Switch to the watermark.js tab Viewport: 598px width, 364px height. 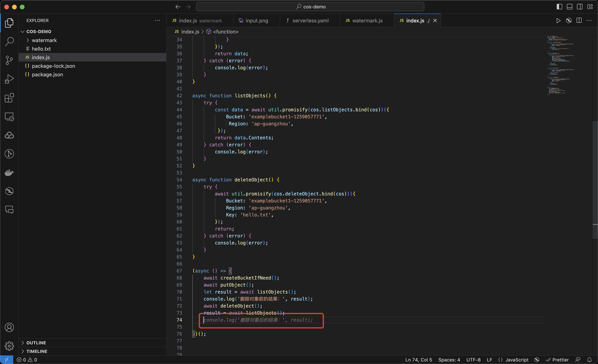tap(367, 21)
